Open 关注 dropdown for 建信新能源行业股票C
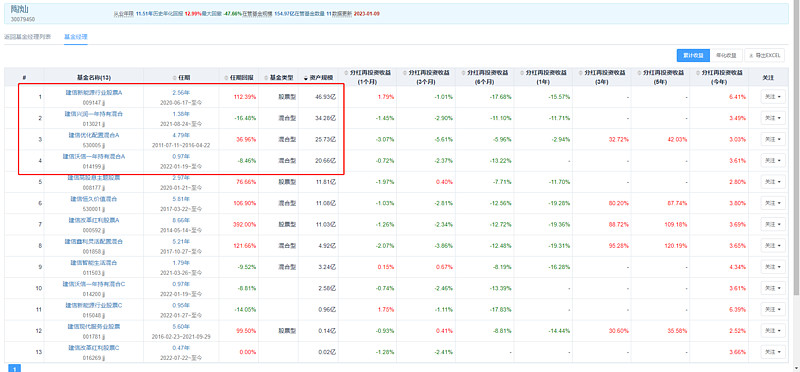This screenshot has width=800, height=372. click(773, 309)
